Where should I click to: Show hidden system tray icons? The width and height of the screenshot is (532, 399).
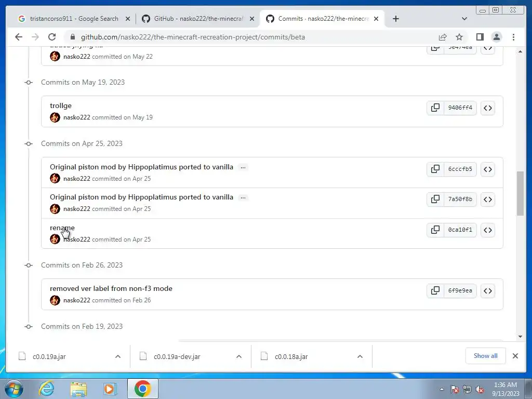point(442,389)
